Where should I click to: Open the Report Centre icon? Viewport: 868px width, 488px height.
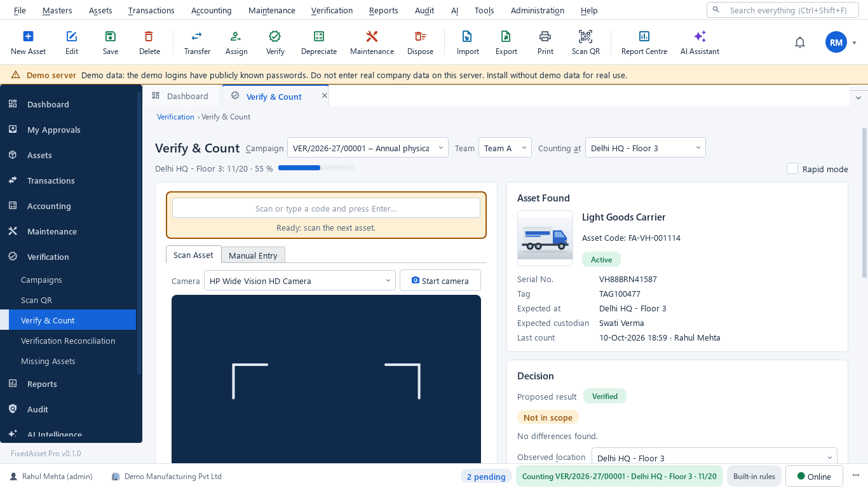click(x=644, y=36)
